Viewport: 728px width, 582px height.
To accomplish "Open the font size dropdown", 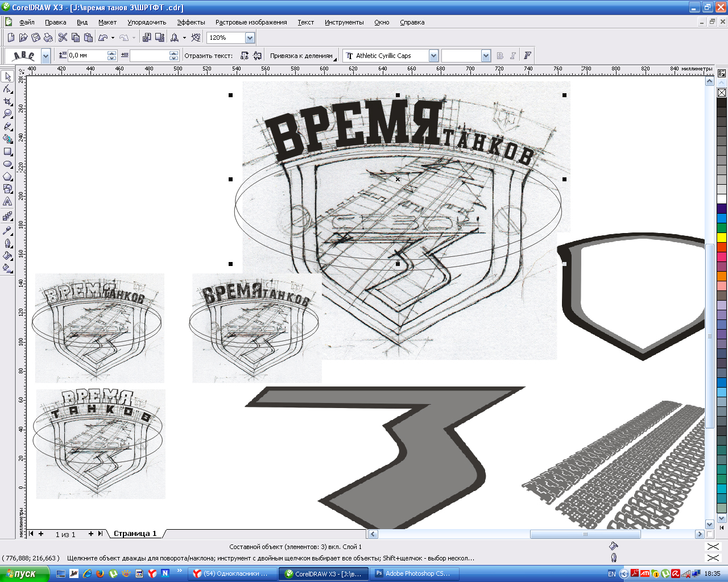I will tap(486, 56).
